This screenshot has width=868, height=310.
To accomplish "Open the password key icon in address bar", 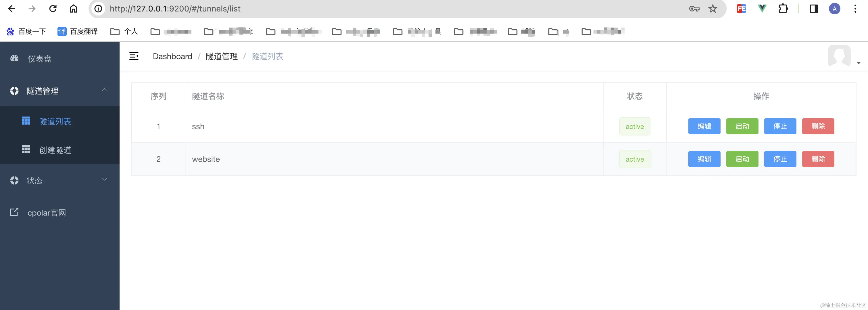I will click(x=694, y=9).
